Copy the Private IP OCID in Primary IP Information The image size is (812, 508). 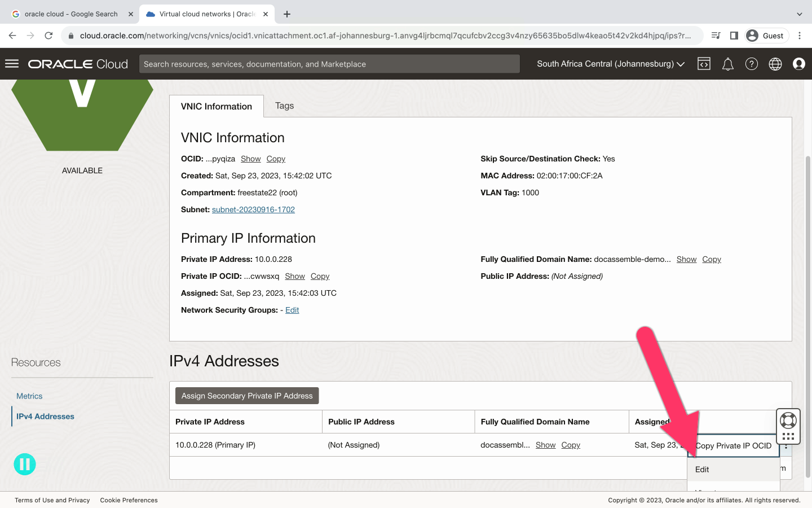[x=320, y=277]
